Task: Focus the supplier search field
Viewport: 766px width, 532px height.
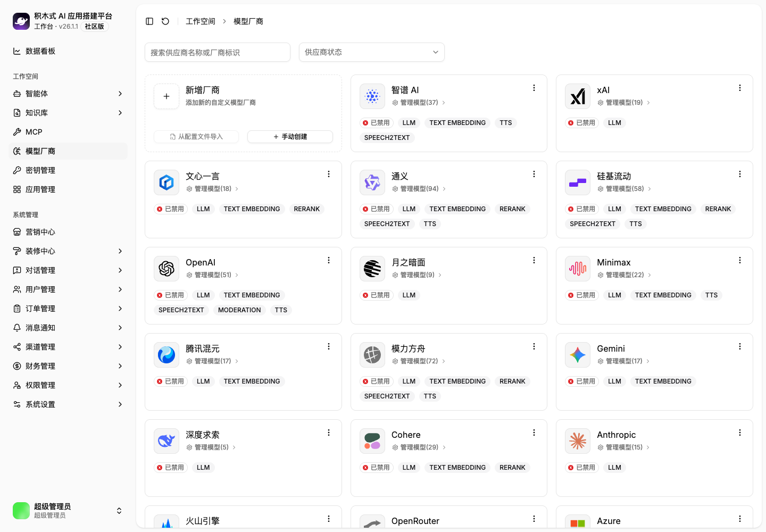Action: point(218,52)
